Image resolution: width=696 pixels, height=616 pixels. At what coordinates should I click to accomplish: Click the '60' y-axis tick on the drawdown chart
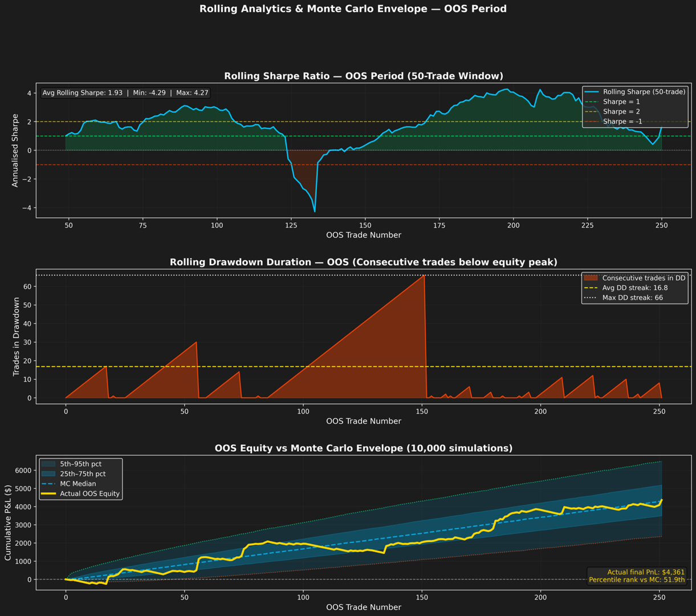pyautogui.click(x=27, y=286)
